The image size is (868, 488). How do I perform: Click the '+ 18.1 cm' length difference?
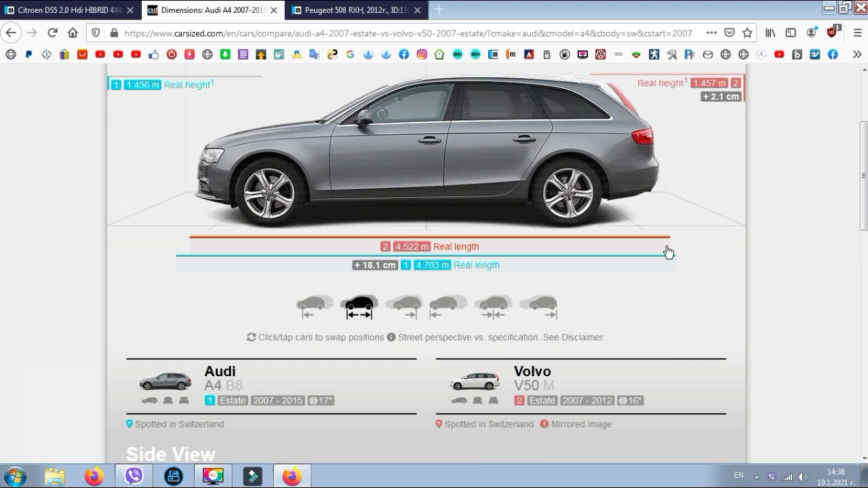375,265
